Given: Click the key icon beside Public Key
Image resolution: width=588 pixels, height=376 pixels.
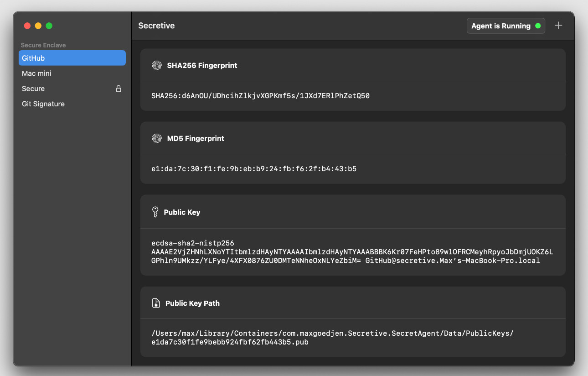Looking at the screenshot, I should pyautogui.click(x=155, y=212).
